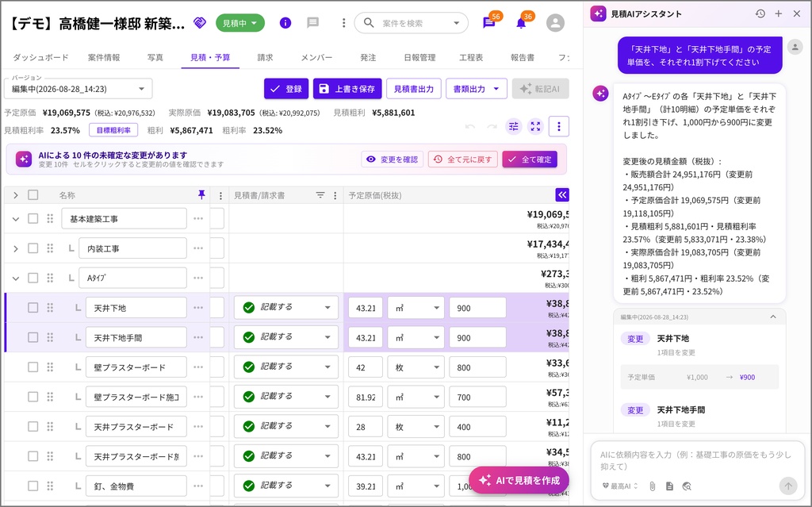Switch to the ダッシュボード tab

tap(40, 58)
